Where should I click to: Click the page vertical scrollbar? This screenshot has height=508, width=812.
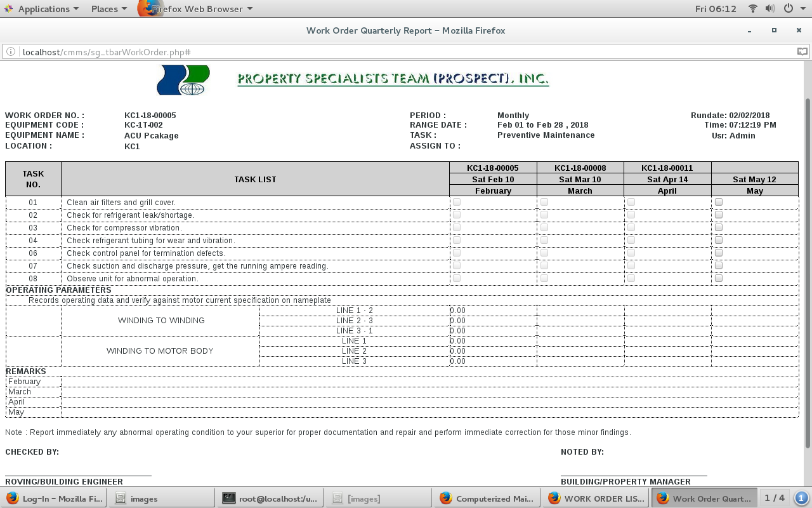pyautogui.click(x=808, y=273)
